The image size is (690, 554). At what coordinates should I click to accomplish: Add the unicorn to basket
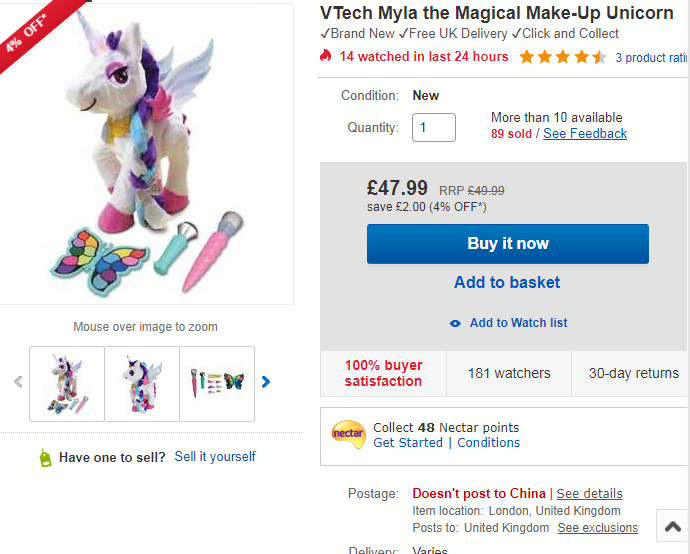[507, 283]
